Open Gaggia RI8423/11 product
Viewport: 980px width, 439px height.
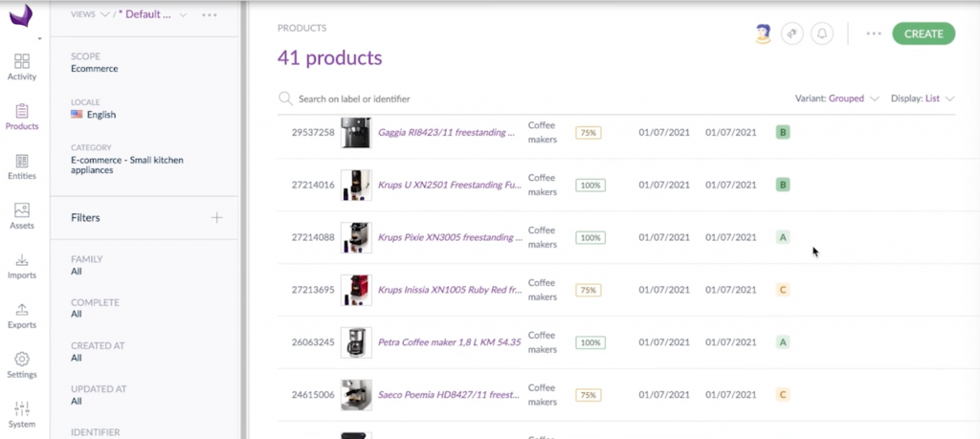[446, 132]
